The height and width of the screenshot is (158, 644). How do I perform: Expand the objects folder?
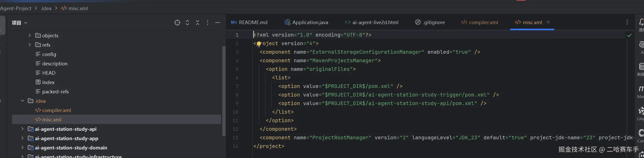[30, 35]
